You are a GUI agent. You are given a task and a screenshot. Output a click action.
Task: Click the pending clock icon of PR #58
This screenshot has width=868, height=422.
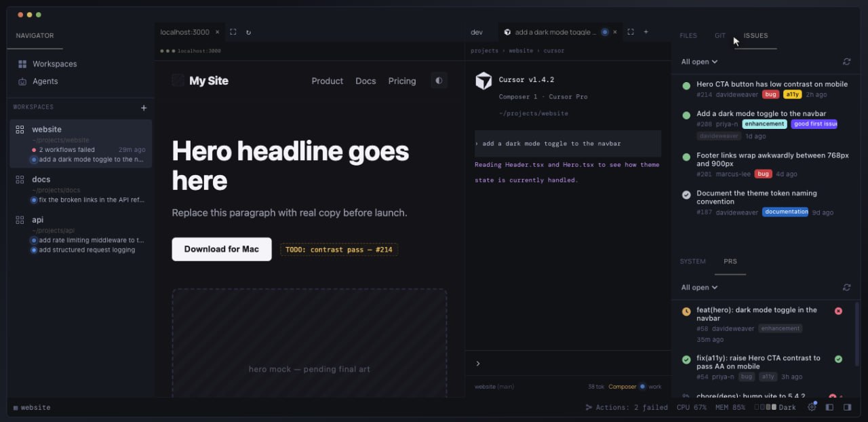686,311
